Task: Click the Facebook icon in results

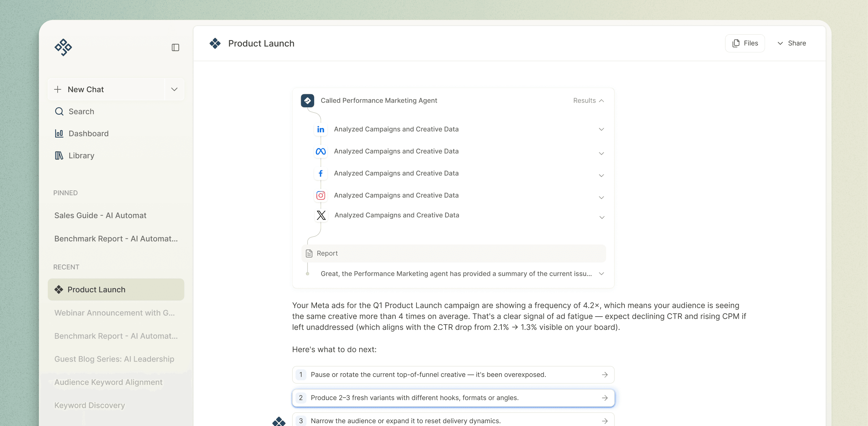Action: [x=320, y=173]
